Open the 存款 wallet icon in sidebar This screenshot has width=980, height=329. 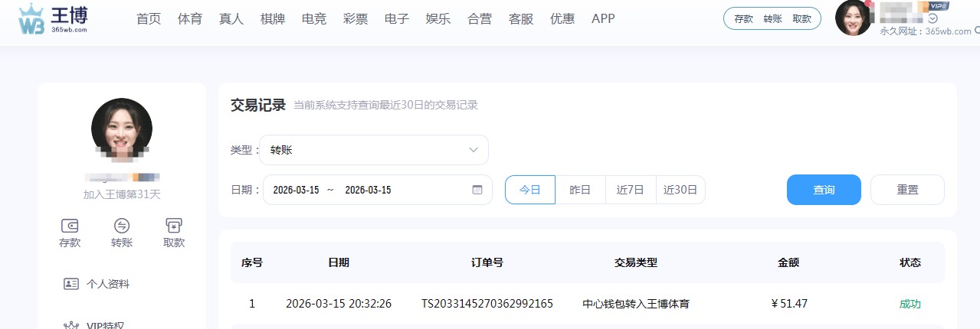coord(70,226)
